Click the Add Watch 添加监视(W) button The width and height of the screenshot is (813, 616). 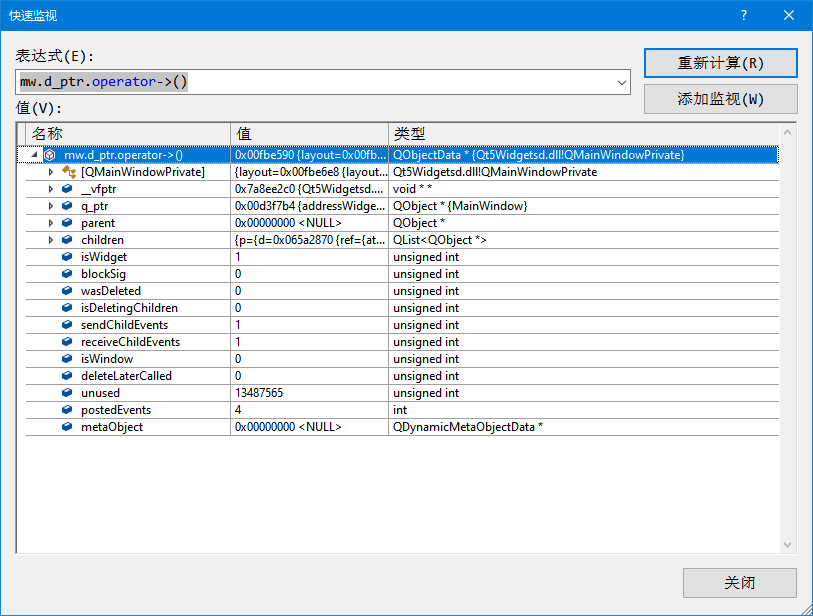(x=721, y=99)
